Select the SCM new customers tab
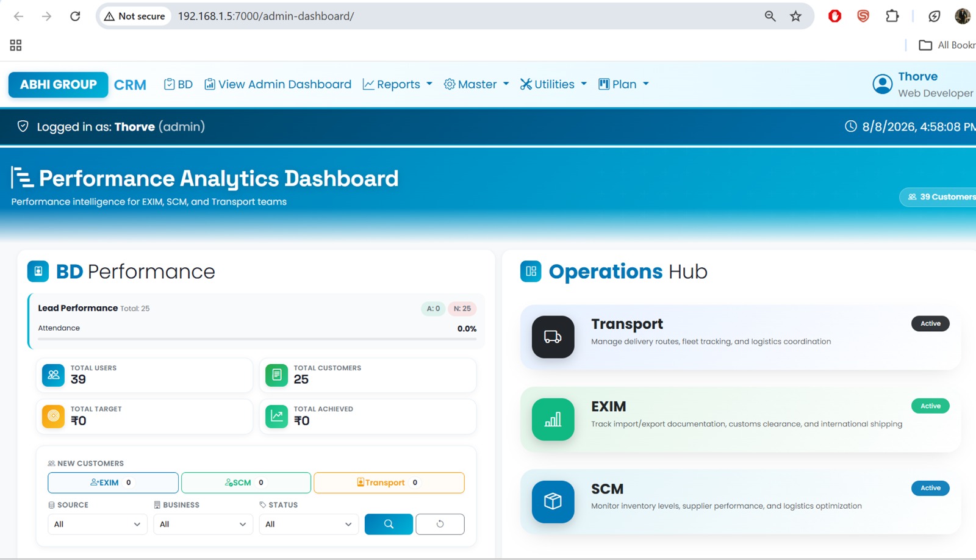The height and width of the screenshot is (560, 976). [246, 483]
